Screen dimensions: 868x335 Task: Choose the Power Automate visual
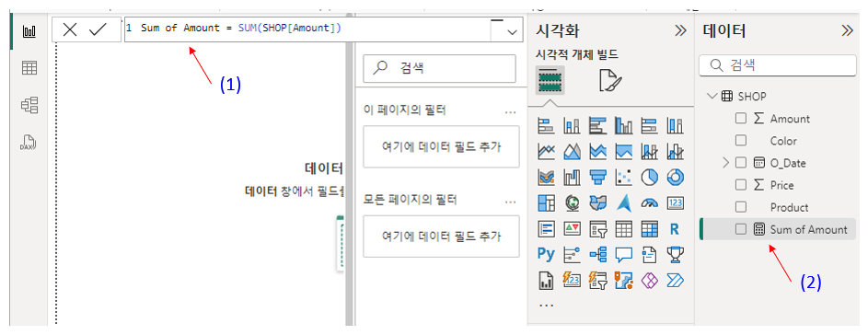(676, 280)
